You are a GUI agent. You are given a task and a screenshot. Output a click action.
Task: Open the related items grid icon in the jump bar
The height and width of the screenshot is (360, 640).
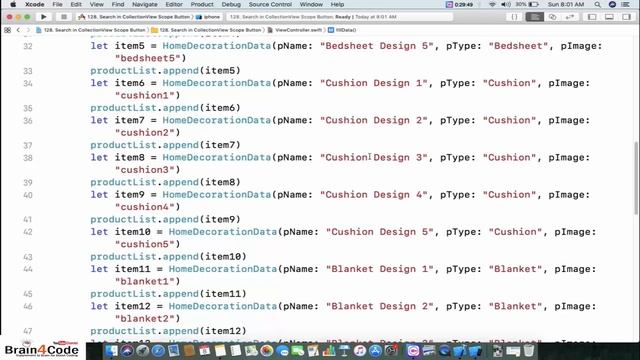coord(7,30)
